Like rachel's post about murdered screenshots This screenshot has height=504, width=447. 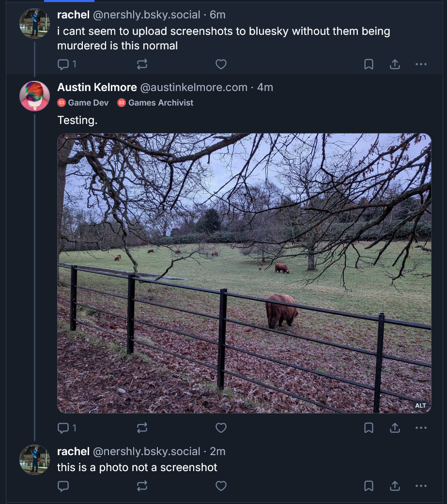[221, 64]
